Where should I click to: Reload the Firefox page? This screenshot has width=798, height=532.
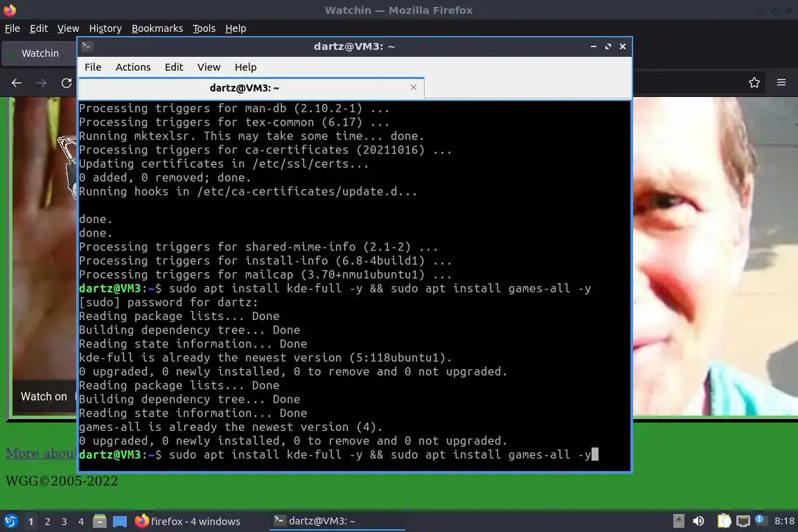pyautogui.click(x=66, y=83)
